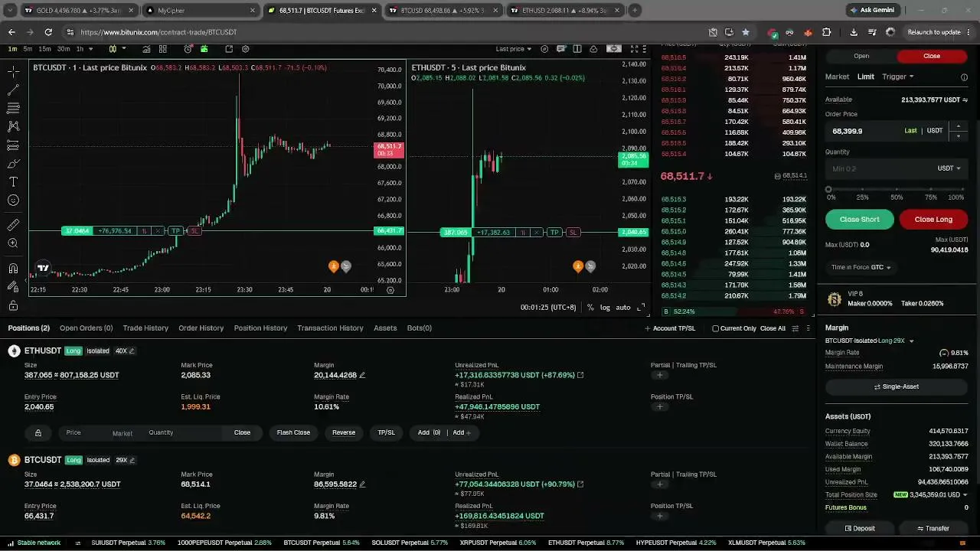
Task: Select the zoom in tool
Action: pyautogui.click(x=13, y=243)
